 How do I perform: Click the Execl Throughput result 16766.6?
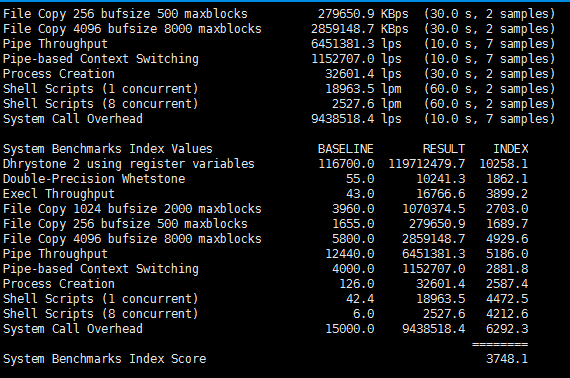(x=441, y=194)
